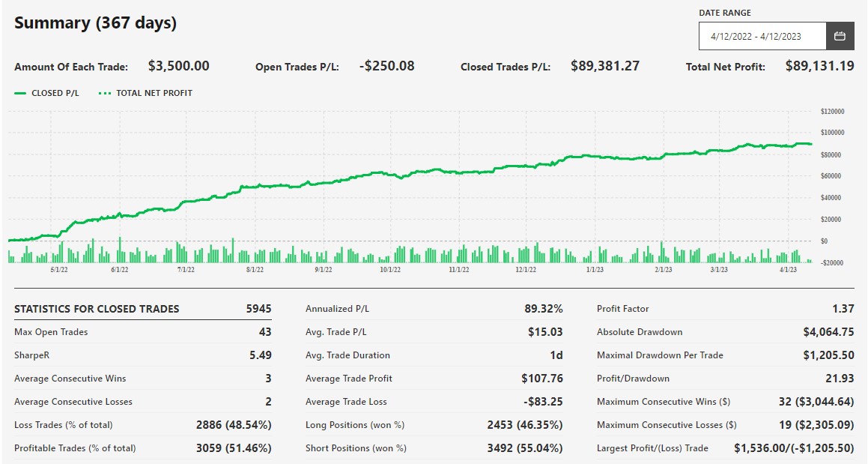This screenshot has height=464, width=868.
Task: Click the Profit Factor statistic row
Action: point(724,309)
